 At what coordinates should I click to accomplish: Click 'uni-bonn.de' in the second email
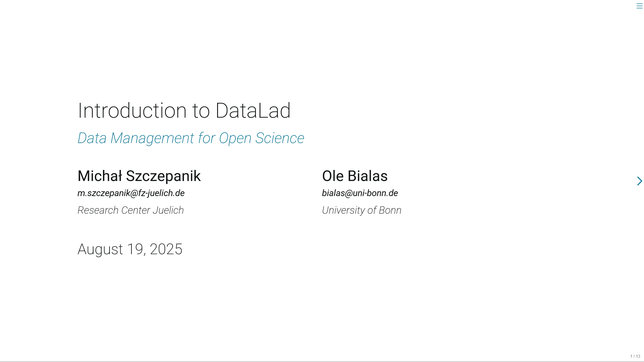pyautogui.click(x=375, y=193)
